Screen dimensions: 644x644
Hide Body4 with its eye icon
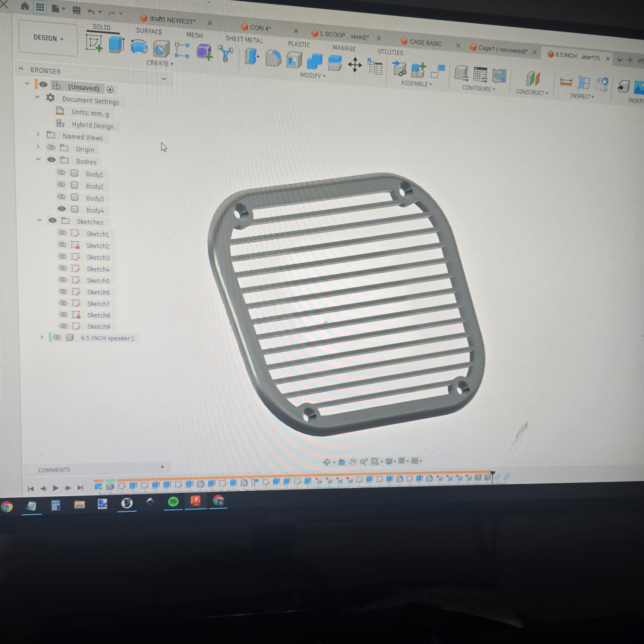62,209
